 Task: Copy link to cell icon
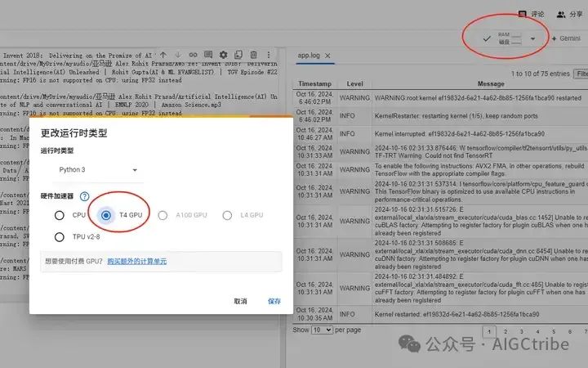(193, 55)
